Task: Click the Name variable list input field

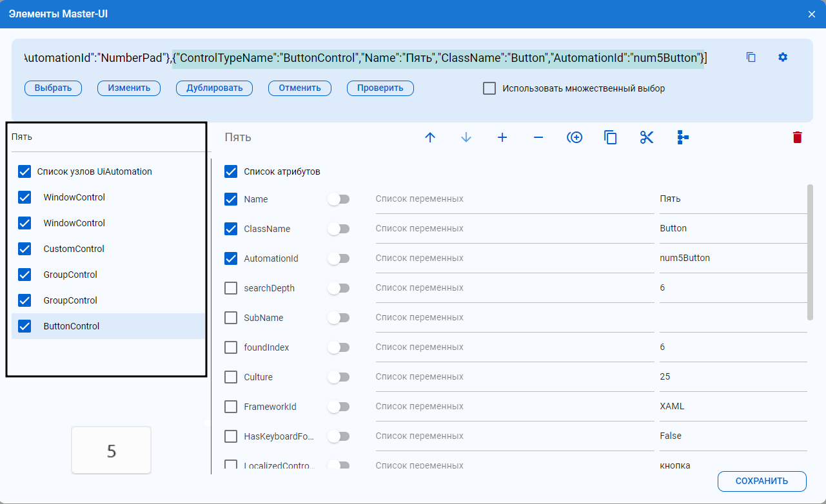Action: [x=514, y=199]
